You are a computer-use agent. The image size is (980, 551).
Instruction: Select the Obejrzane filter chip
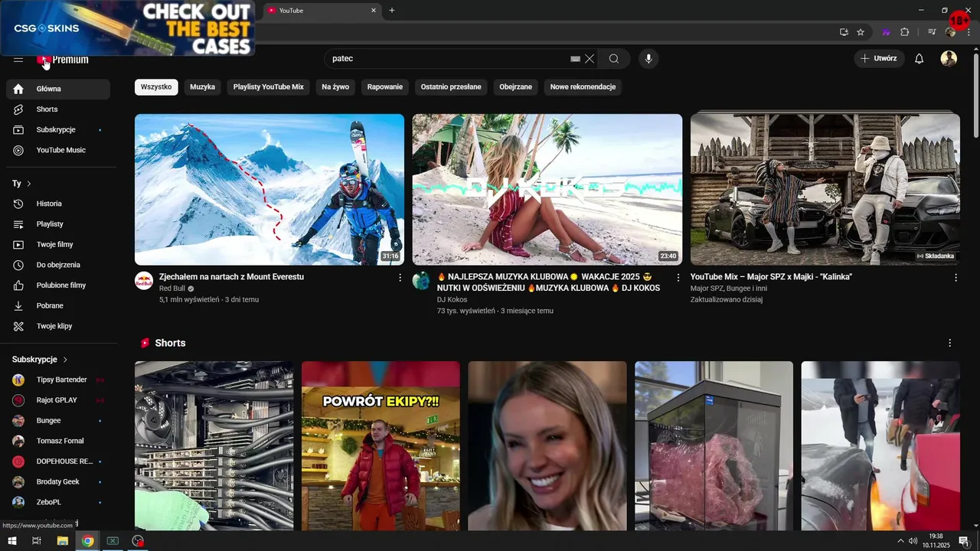click(516, 87)
